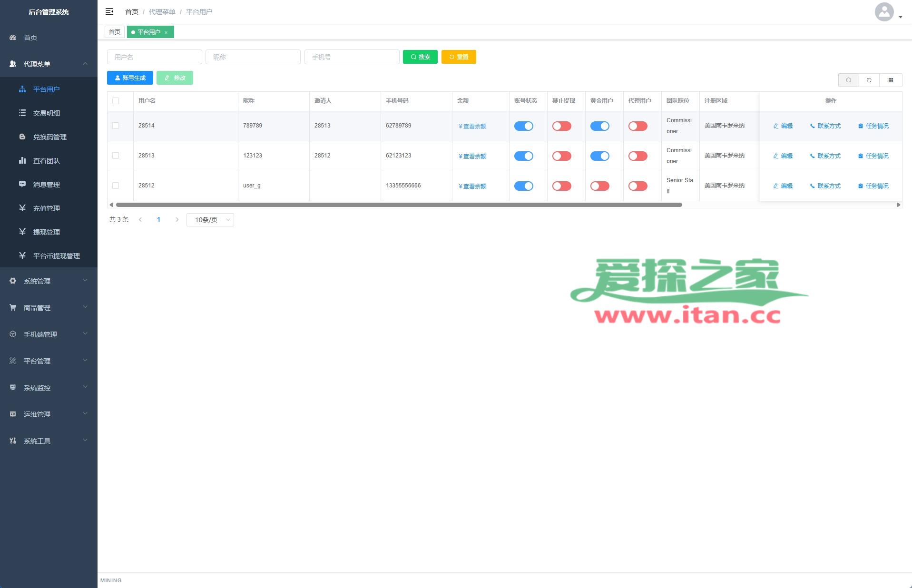The width and height of the screenshot is (912, 588).
Task: Check the checkbox for user 28513
Action: coord(116,156)
